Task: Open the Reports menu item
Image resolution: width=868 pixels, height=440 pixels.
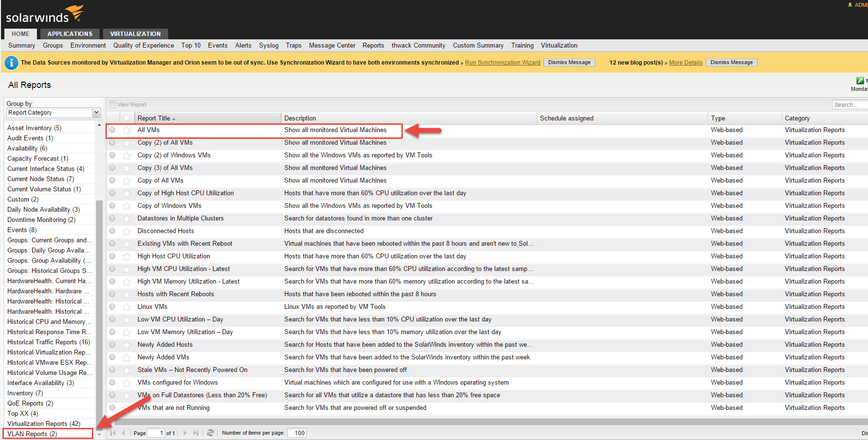Action: (373, 46)
